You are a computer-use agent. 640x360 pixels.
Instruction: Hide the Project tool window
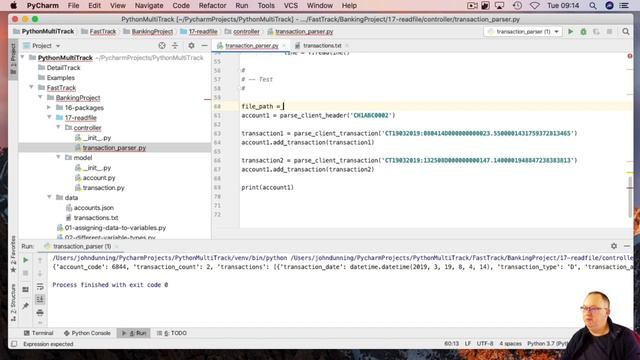tap(204, 46)
